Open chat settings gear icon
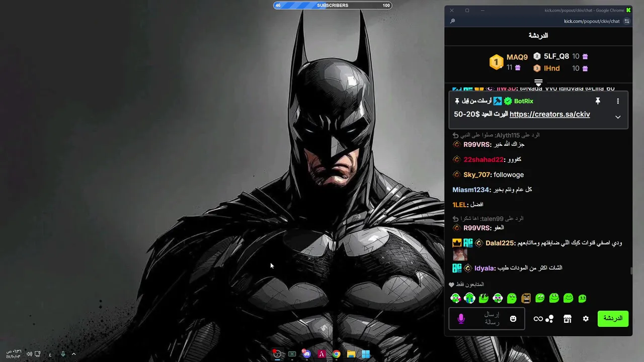This screenshot has width=644, height=362. coord(586,319)
